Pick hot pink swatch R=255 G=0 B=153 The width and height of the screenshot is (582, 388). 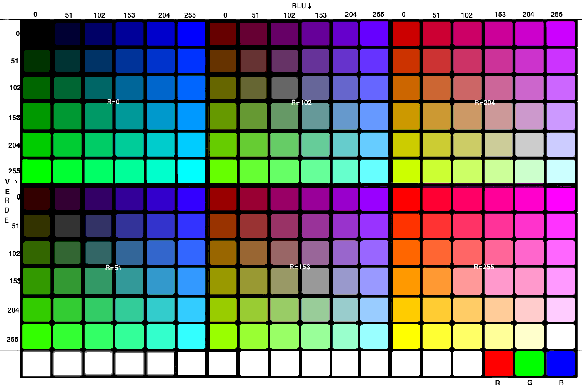(x=498, y=199)
